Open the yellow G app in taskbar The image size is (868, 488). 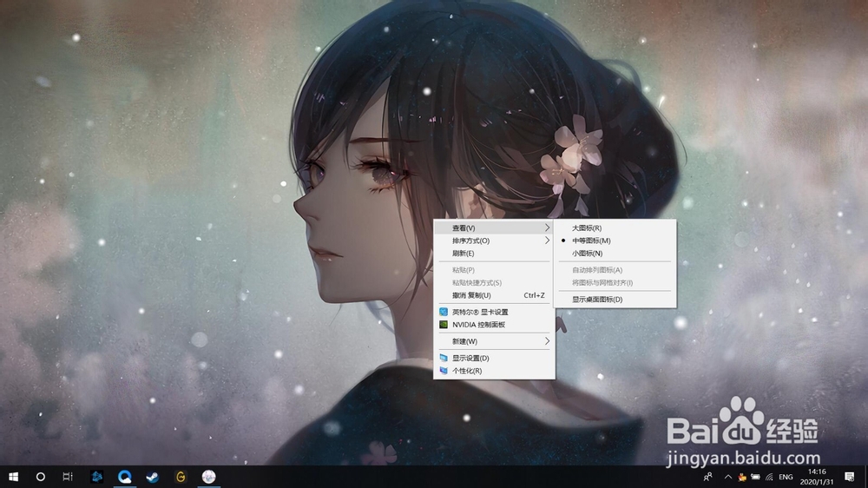pos(181,477)
